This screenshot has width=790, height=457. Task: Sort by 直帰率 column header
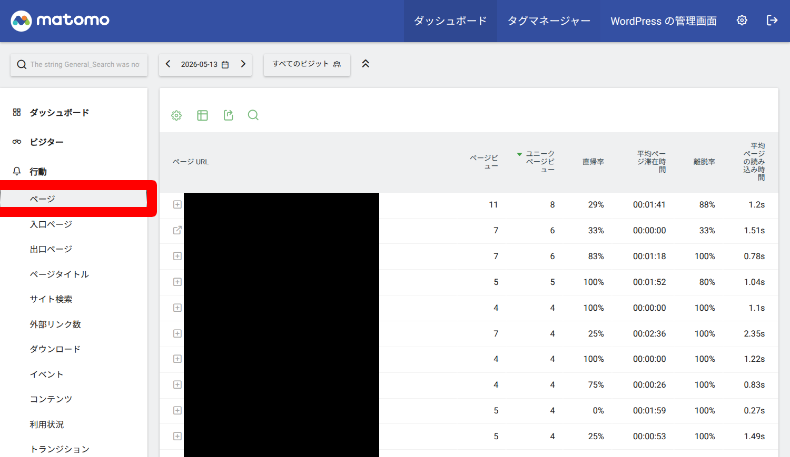(593, 162)
